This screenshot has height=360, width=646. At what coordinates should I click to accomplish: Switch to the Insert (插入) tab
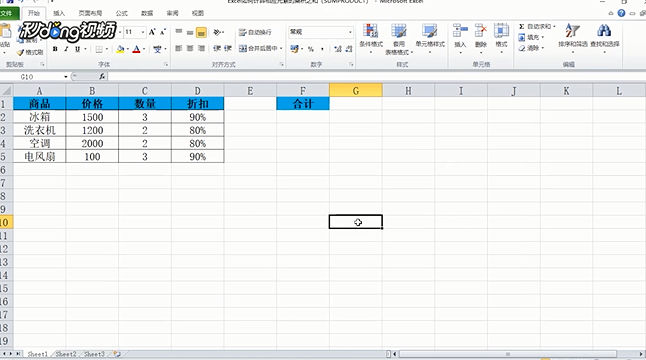[59, 13]
